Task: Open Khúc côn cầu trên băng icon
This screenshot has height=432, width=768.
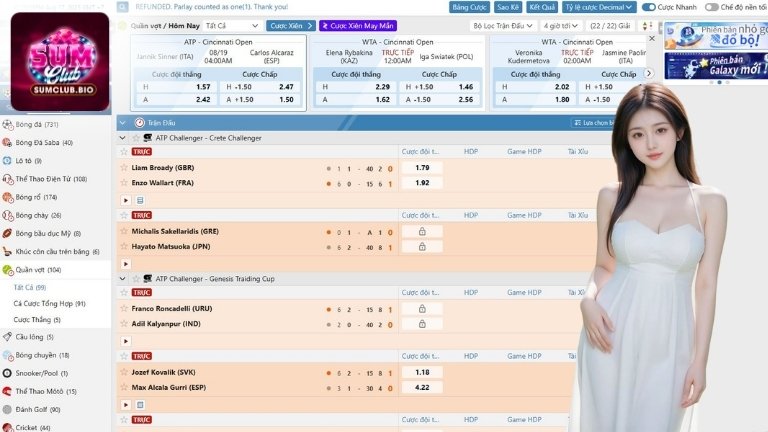Action: click(7, 251)
